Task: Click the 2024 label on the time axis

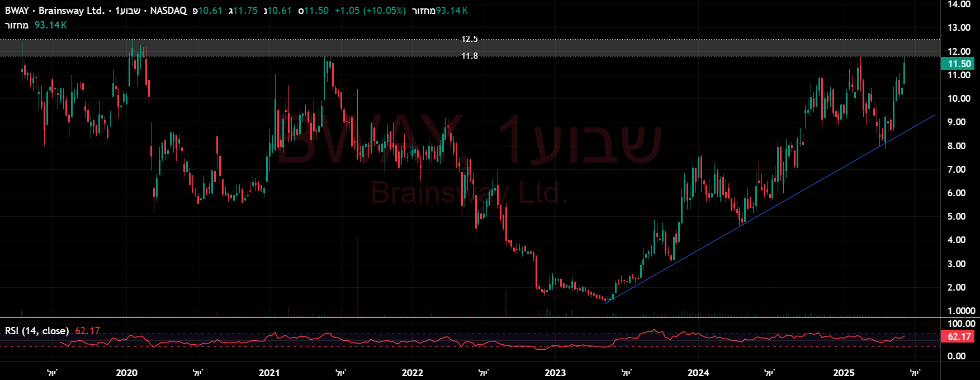Action: [x=698, y=373]
